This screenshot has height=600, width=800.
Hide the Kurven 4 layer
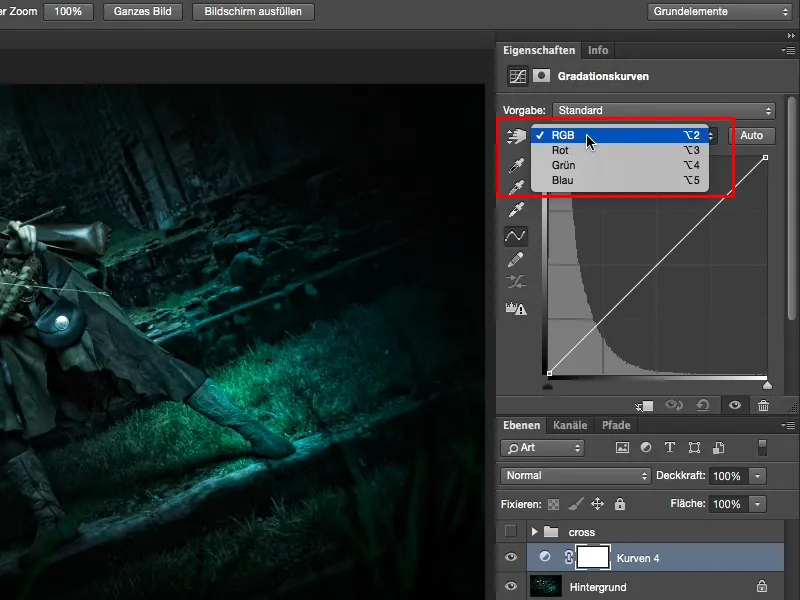tap(511, 557)
